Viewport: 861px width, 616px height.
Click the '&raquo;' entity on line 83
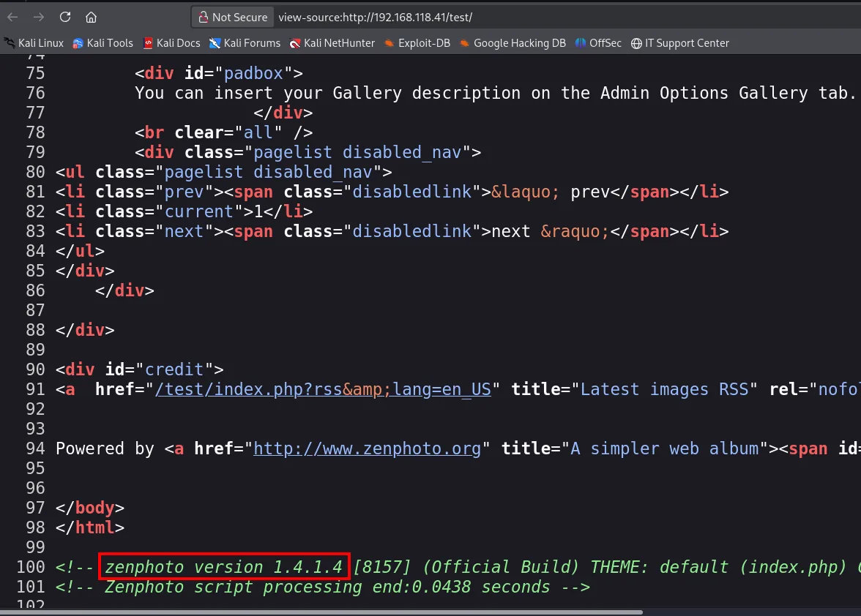(575, 231)
